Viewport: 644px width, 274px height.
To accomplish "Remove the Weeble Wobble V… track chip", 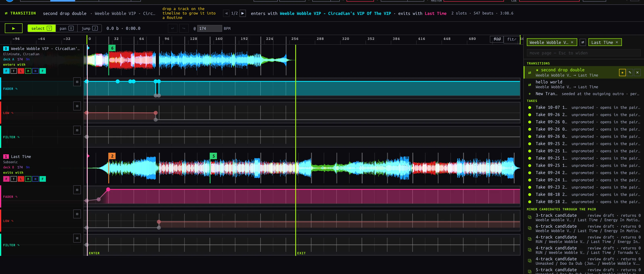I will [x=572, y=42].
